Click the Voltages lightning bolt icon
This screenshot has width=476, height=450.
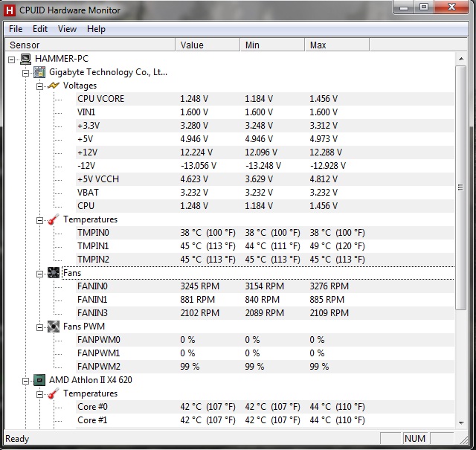click(54, 86)
